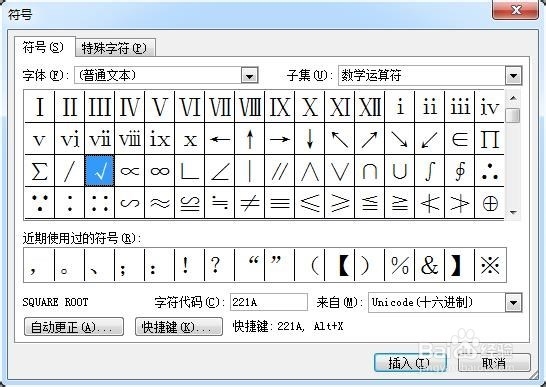Image resolution: width=546 pixels, height=387 pixels.
Task: Pick the element-of (∈) symbol
Action: [x=460, y=139]
